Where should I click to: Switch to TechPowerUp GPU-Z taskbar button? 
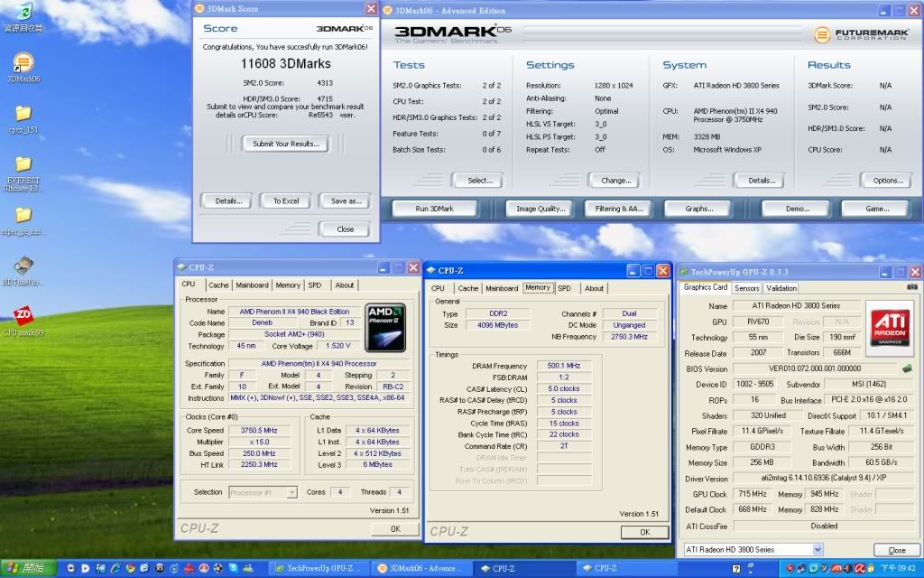[319, 569]
